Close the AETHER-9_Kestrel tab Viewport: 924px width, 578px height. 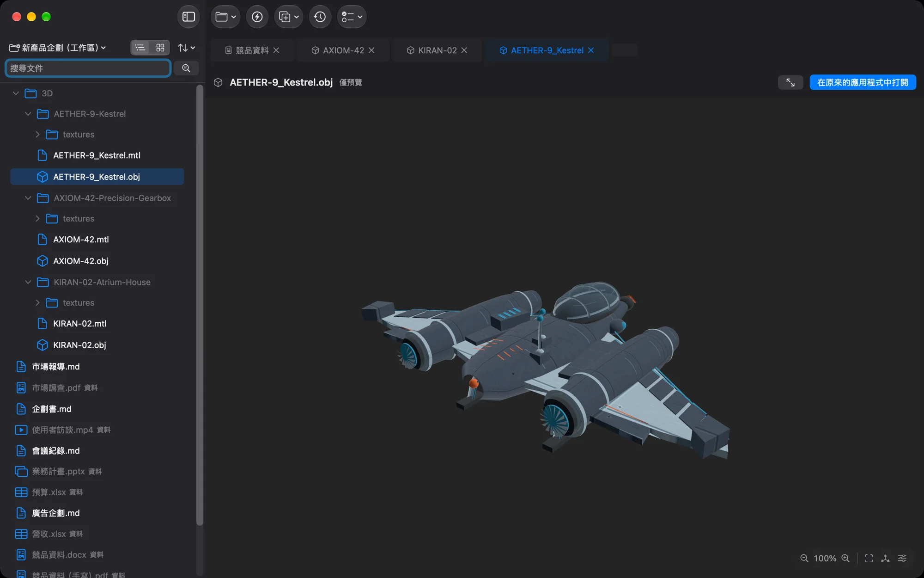(x=591, y=50)
